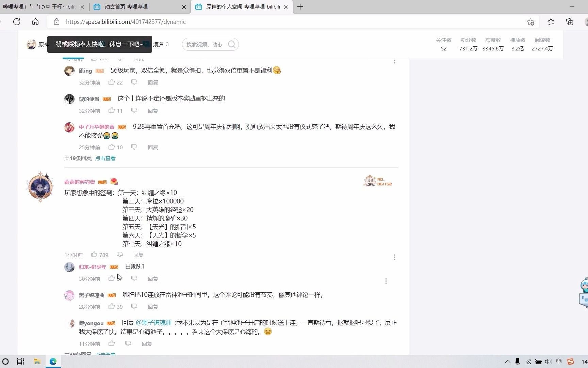Click search magnifier icon in space header
Image resolution: width=588 pixels, height=368 pixels.
tap(232, 44)
